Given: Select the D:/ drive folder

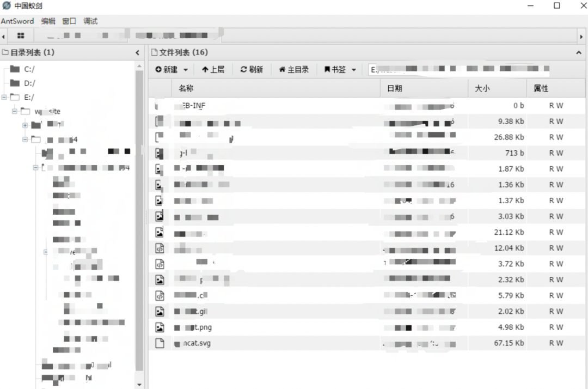Looking at the screenshot, I should 29,83.
